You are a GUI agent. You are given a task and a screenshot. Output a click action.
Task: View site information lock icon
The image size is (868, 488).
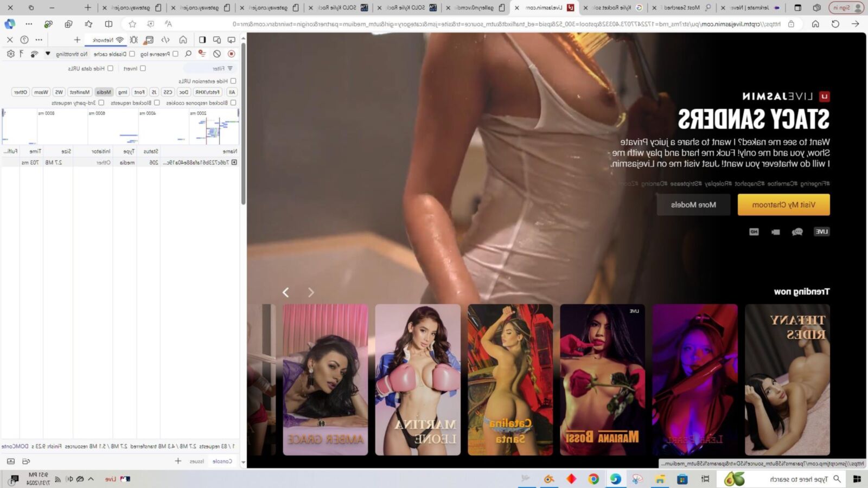point(792,24)
